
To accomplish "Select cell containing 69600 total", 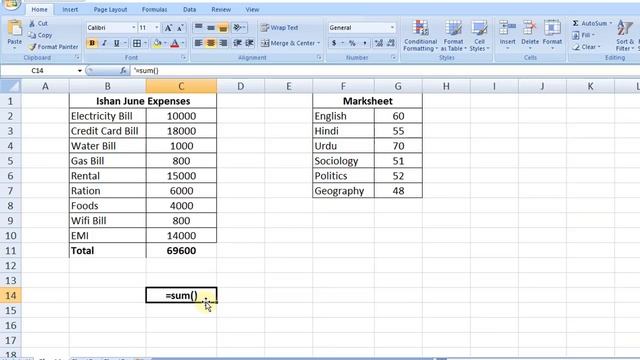I will click(x=181, y=251).
